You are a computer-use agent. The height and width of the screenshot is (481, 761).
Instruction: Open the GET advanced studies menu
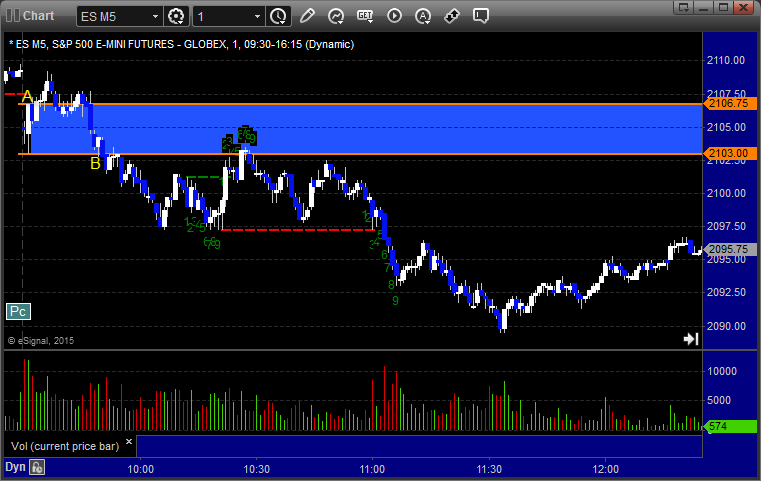[365, 16]
